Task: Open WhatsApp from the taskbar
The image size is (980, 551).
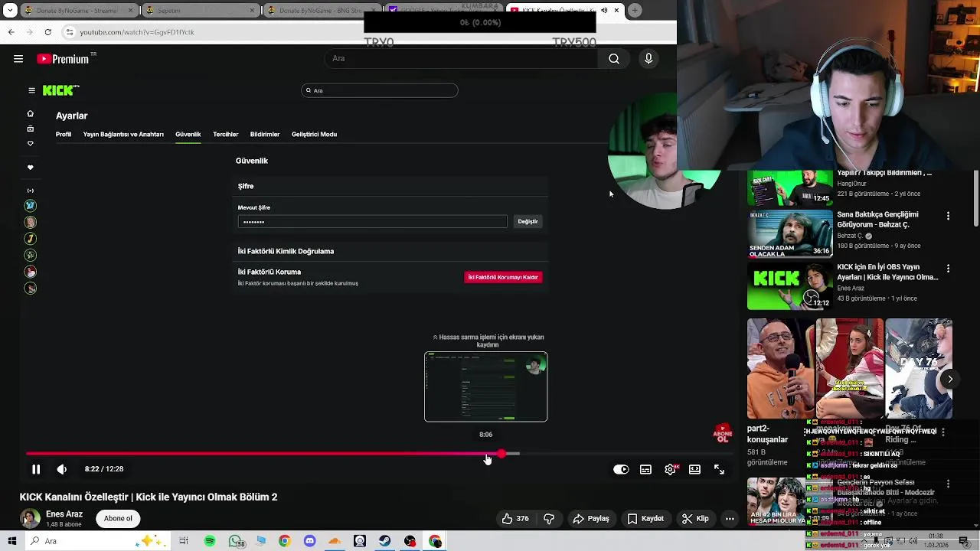Action: coord(235,541)
